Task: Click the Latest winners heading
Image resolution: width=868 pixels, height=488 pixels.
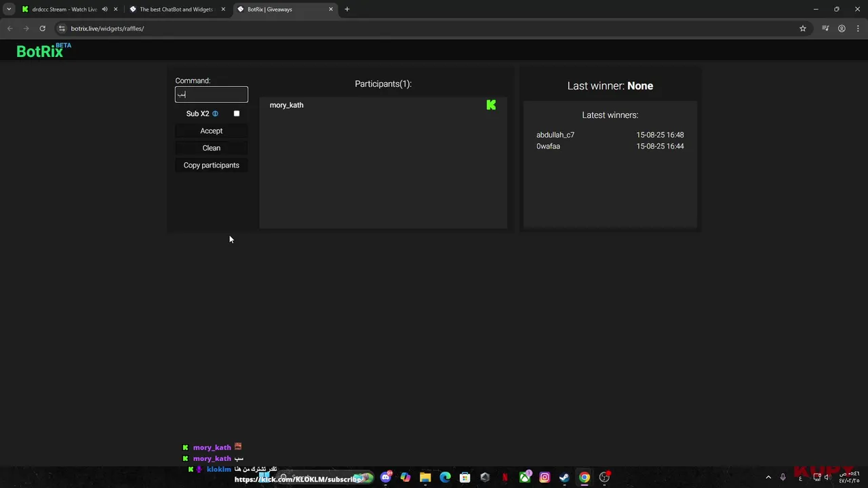Action: 610,115
